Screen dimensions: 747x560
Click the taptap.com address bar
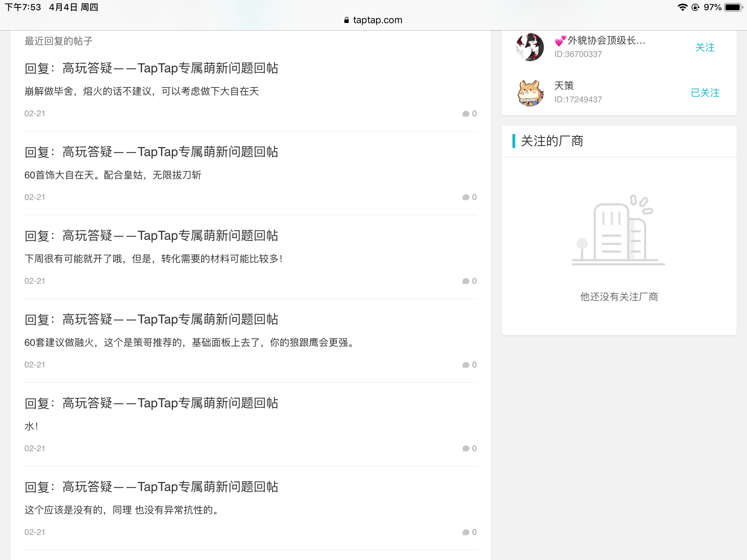[x=373, y=20]
